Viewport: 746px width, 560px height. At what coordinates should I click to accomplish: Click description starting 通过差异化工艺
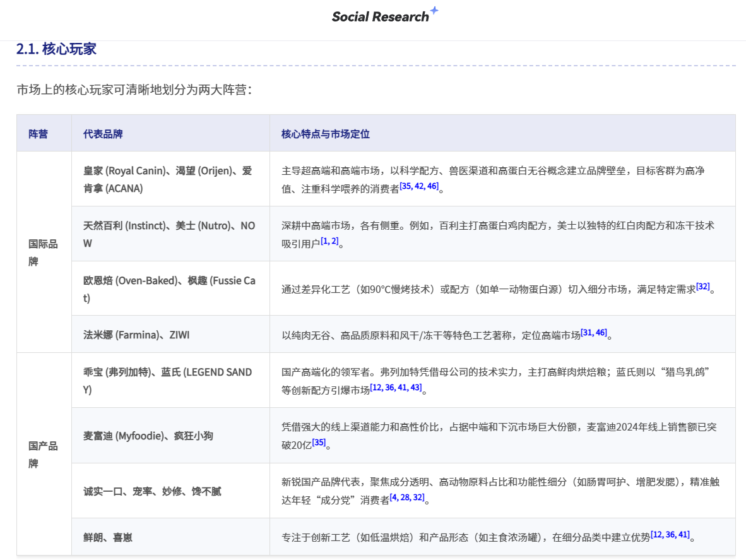(x=498, y=289)
